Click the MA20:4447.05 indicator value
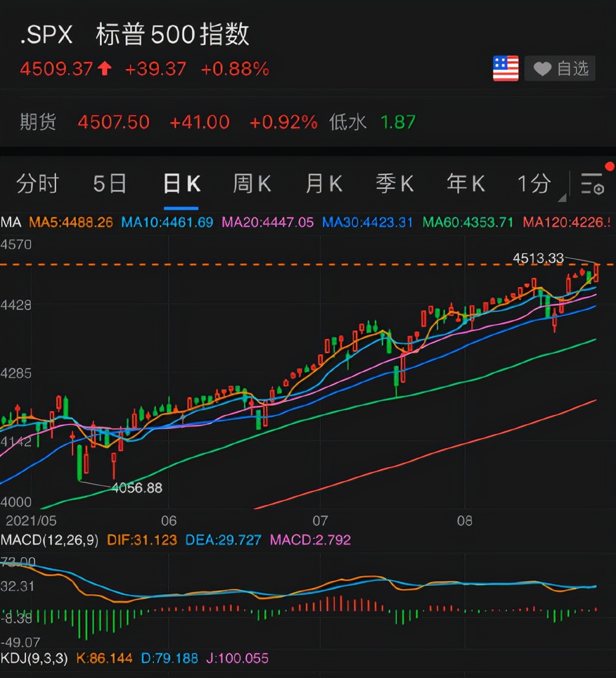616x678 pixels. [x=268, y=222]
